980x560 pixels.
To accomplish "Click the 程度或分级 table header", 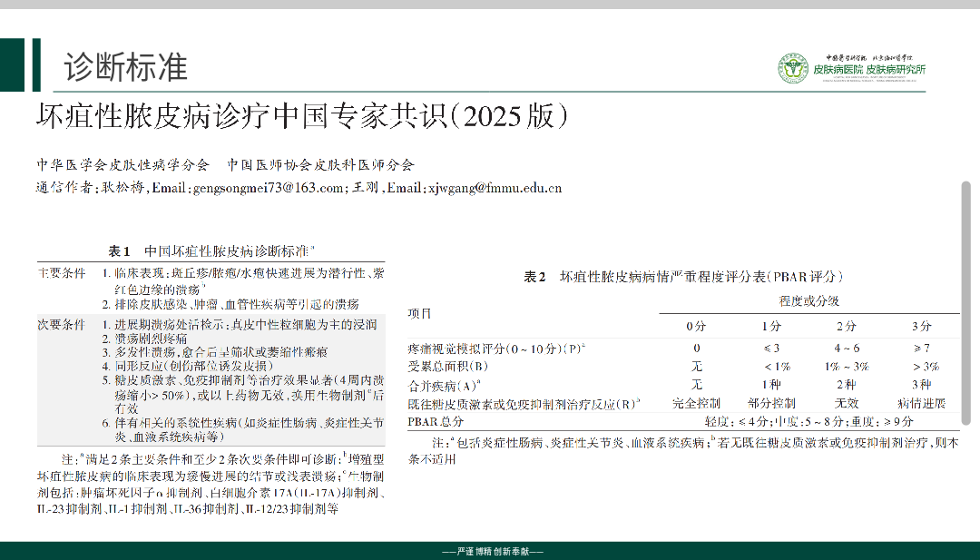I will coord(808,300).
